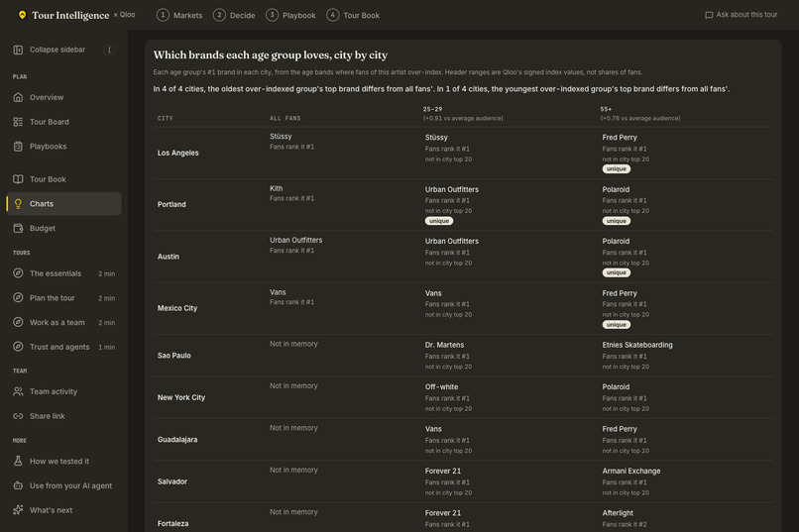Click the How we tested it flask icon
The height and width of the screenshot is (532, 799).
tap(18, 461)
